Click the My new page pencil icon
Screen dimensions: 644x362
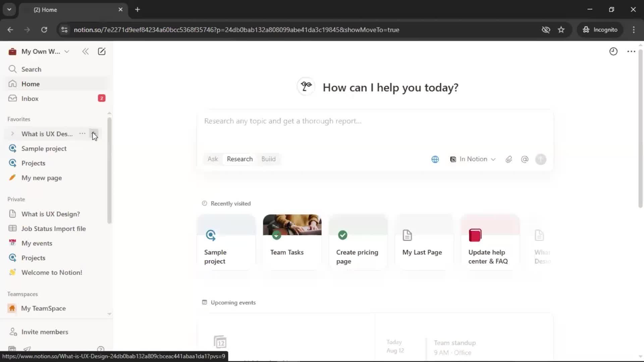[12, 178]
